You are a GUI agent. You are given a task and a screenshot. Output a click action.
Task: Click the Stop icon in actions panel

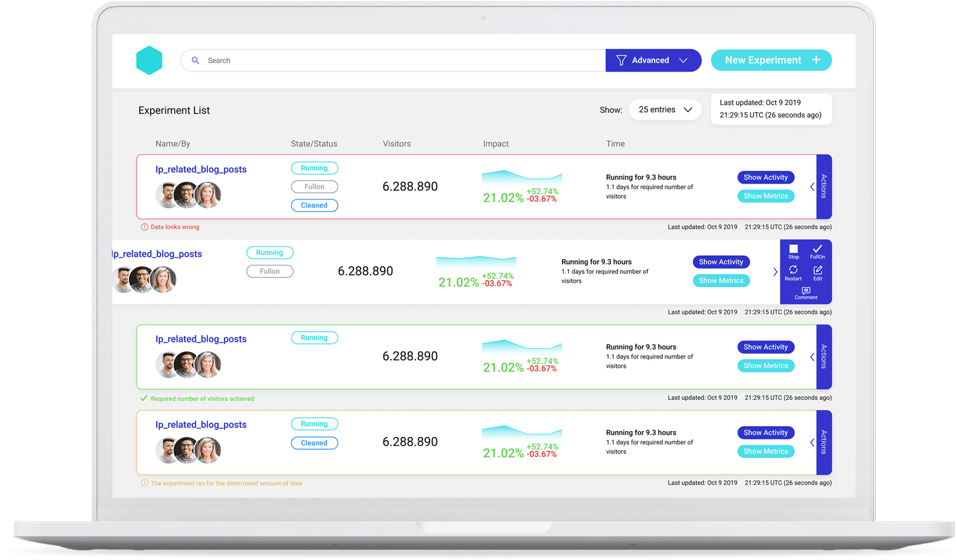(793, 249)
